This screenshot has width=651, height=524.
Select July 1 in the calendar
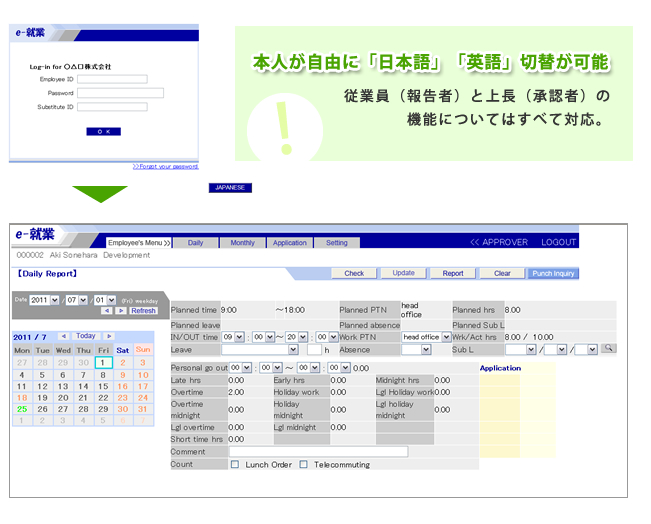click(103, 362)
